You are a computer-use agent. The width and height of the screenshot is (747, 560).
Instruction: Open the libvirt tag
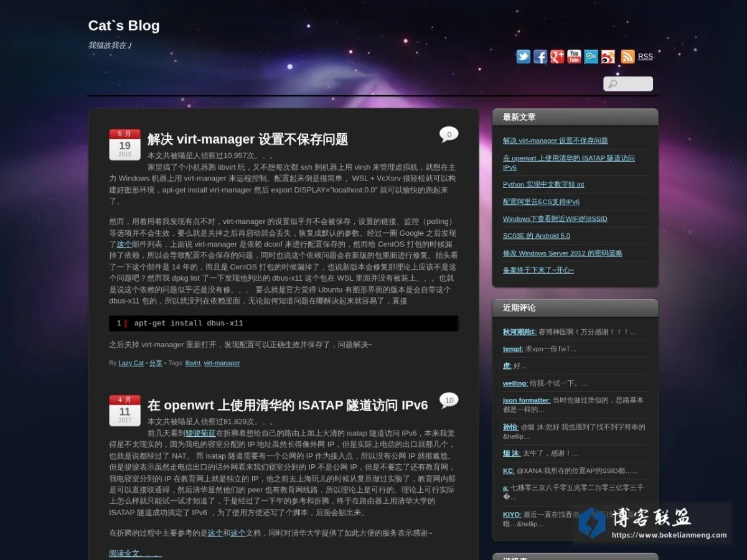pyautogui.click(x=193, y=363)
